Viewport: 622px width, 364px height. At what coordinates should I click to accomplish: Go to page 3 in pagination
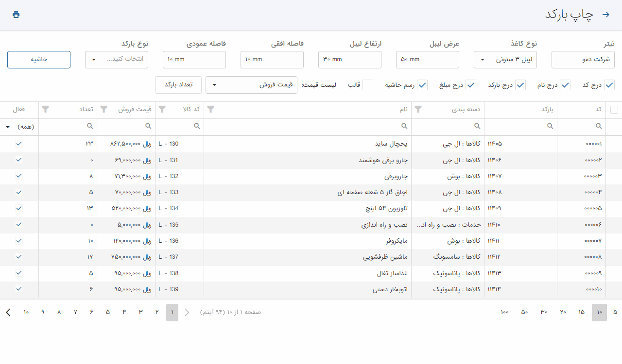pyautogui.click(x=140, y=312)
